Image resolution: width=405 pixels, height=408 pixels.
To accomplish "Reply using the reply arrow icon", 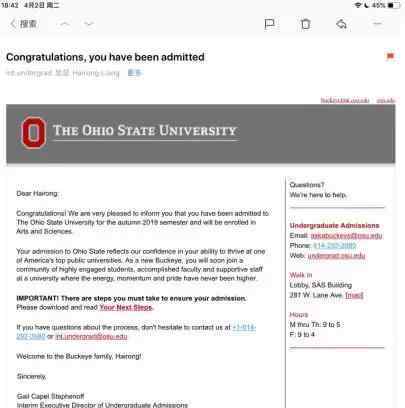I will [x=341, y=24].
